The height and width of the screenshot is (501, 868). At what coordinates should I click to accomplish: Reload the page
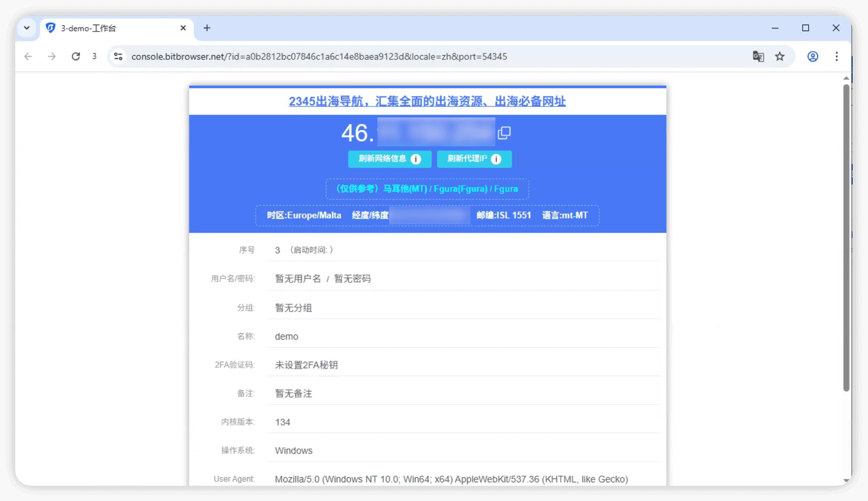click(x=76, y=56)
